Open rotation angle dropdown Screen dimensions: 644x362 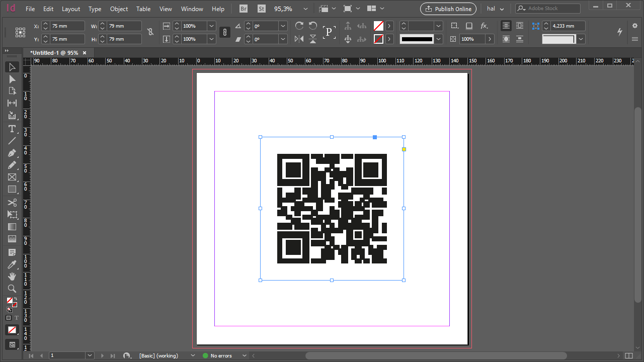pos(283,26)
